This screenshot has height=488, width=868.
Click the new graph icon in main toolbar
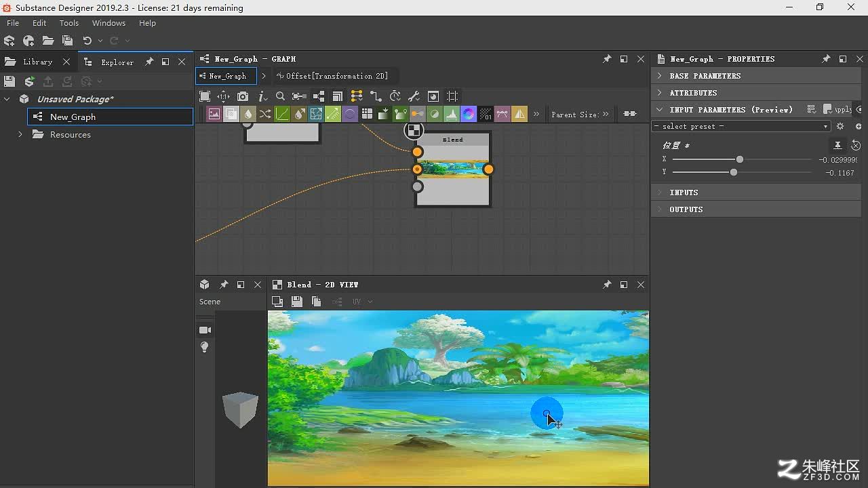tap(28, 41)
